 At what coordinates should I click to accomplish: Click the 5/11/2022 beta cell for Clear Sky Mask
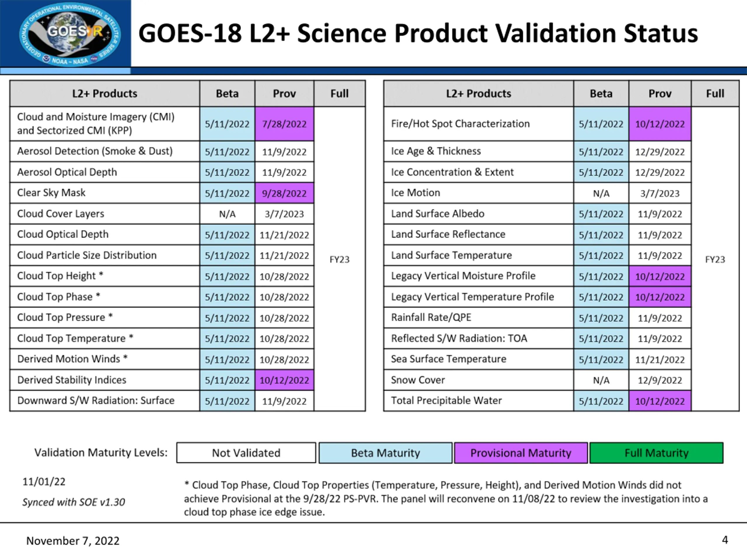coord(227,193)
